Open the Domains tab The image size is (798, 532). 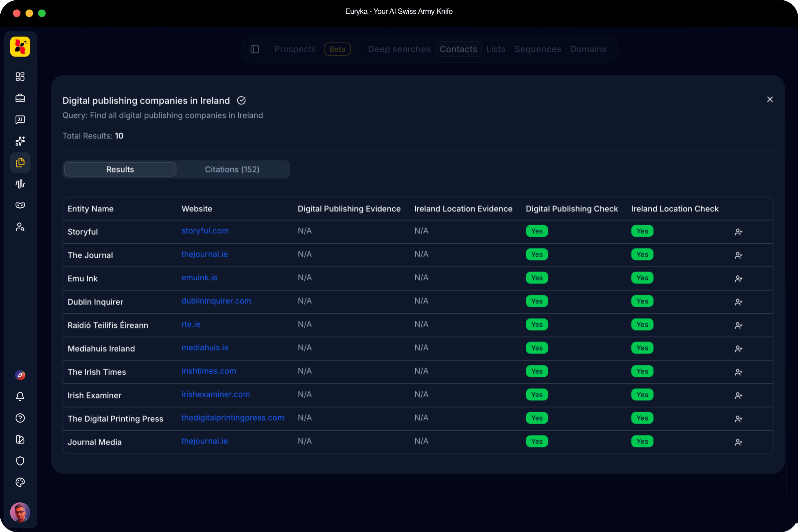tap(588, 49)
